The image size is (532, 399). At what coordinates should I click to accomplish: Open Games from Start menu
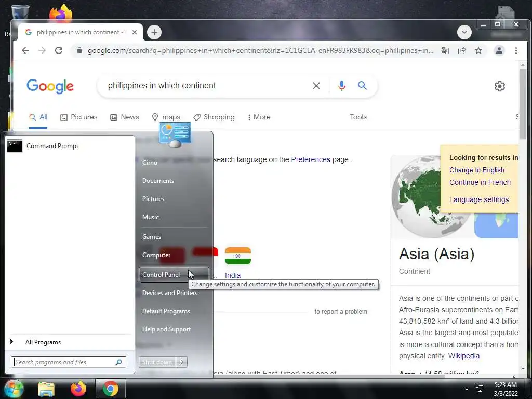174,237
